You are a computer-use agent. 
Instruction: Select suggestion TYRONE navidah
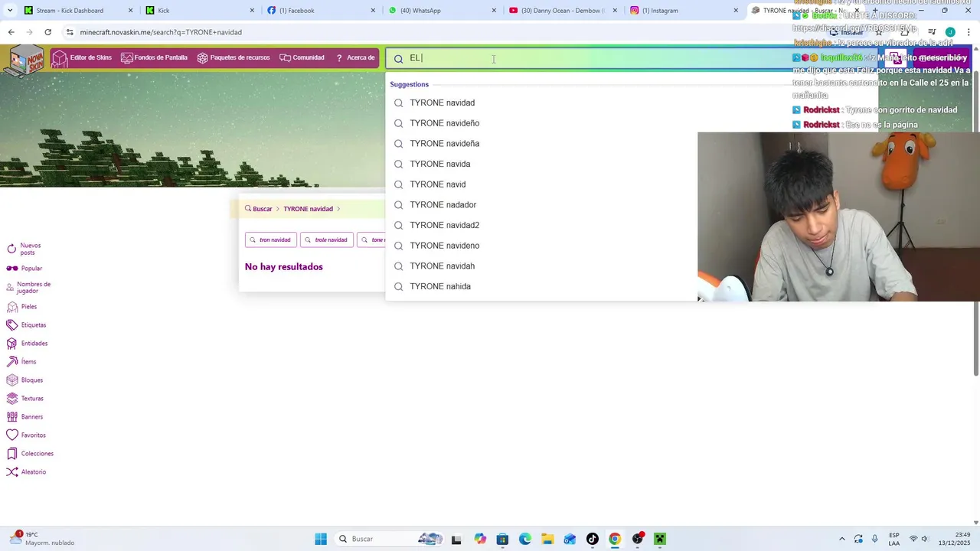coord(541,266)
